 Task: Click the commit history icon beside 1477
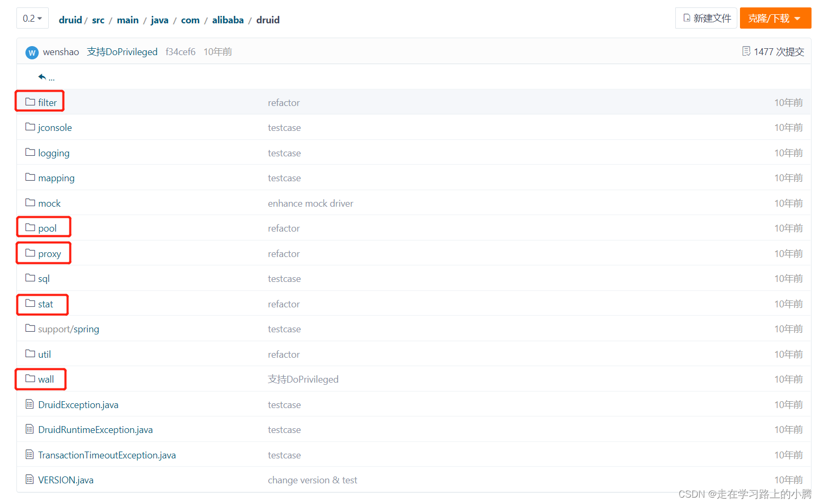(746, 51)
